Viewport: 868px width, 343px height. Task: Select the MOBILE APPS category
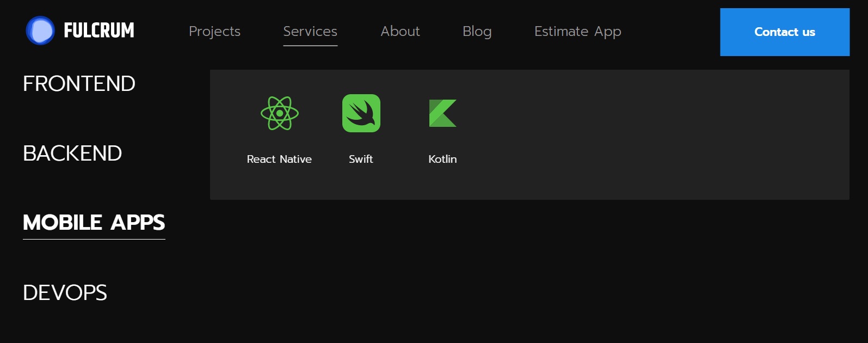[x=94, y=223]
